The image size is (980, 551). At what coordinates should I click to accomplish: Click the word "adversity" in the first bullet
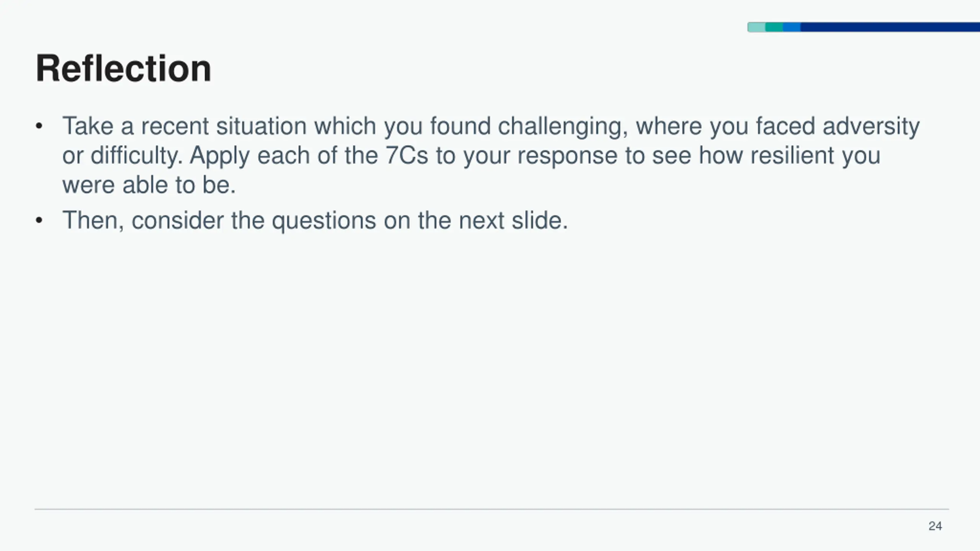871,126
